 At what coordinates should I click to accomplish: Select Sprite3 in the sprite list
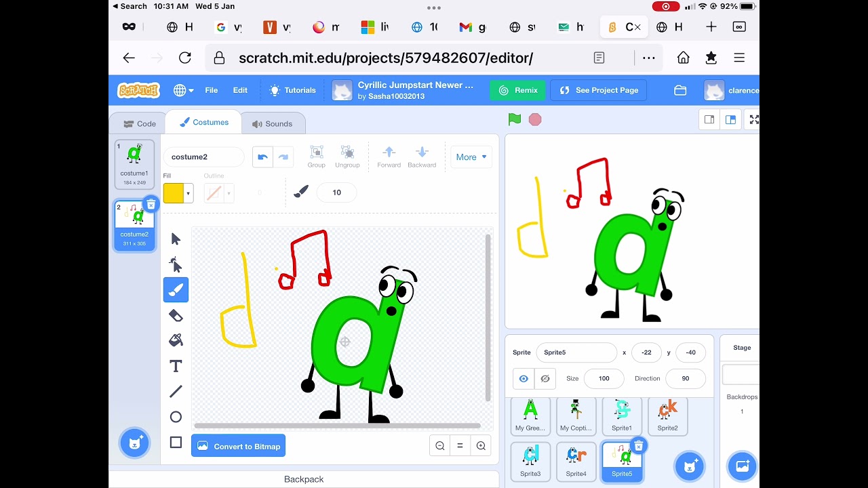[530, 462]
